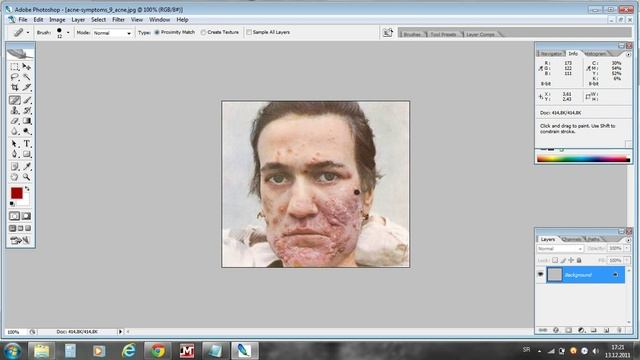The width and height of the screenshot is (640, 360).
Task: Switch to the Channels tab
Action: pyautogui.click(x=572, y=240)
